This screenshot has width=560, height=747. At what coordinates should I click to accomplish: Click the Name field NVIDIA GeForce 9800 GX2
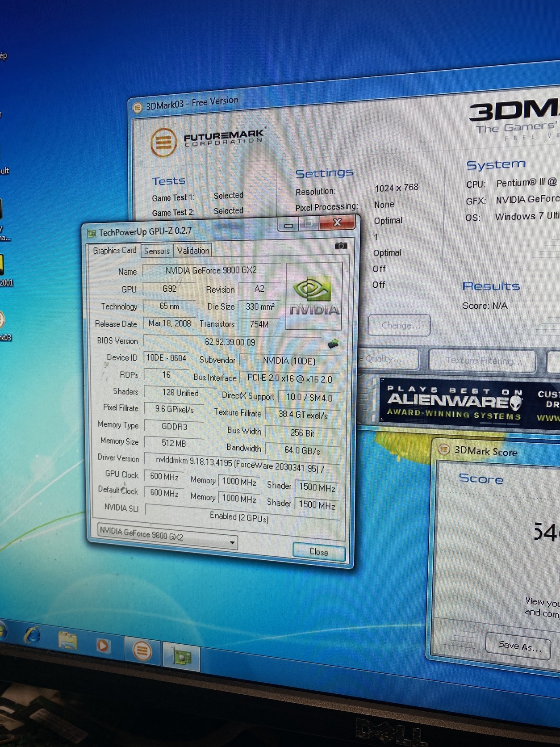[211, 271]
